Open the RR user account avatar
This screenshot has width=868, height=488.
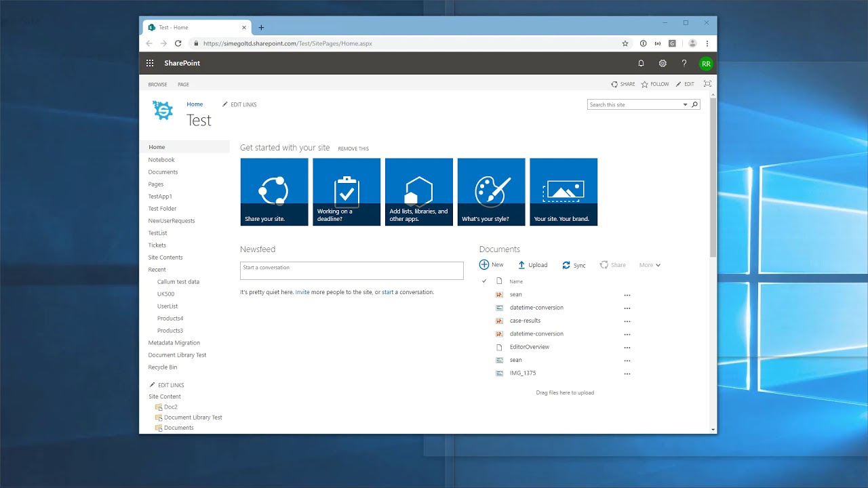706,64
